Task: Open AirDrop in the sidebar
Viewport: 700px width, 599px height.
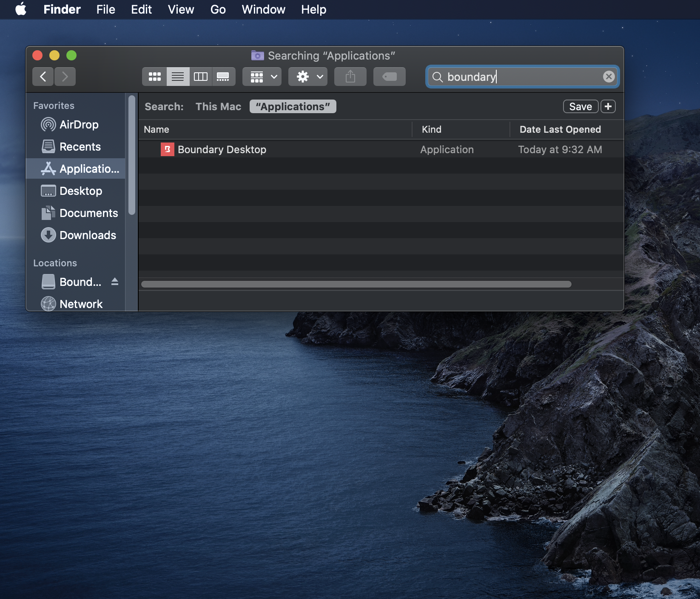Action: tap(76, 125)
